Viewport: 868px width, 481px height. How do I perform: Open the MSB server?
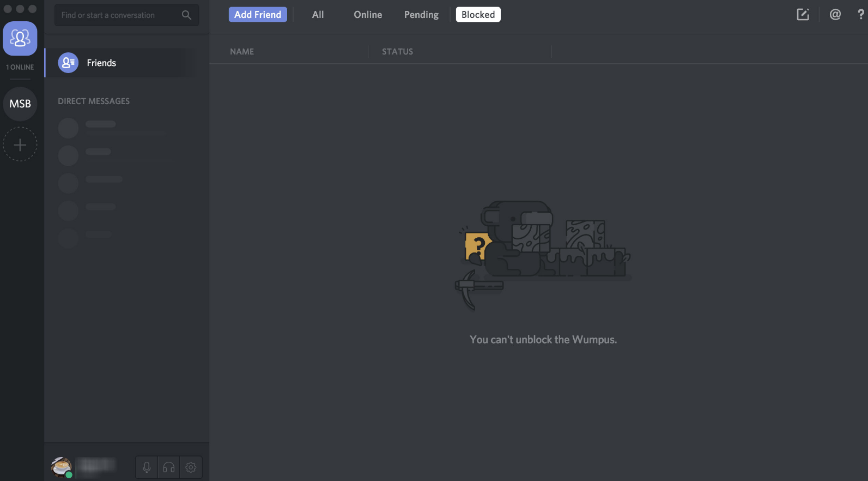20,104
